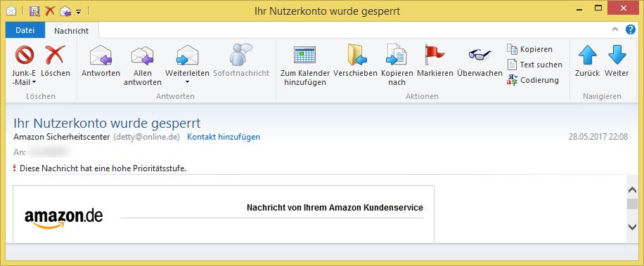This screenshot has height=266, width=644.
Task: Click Kopieren in the Aktionen group
Action: (x=530, y=49)
